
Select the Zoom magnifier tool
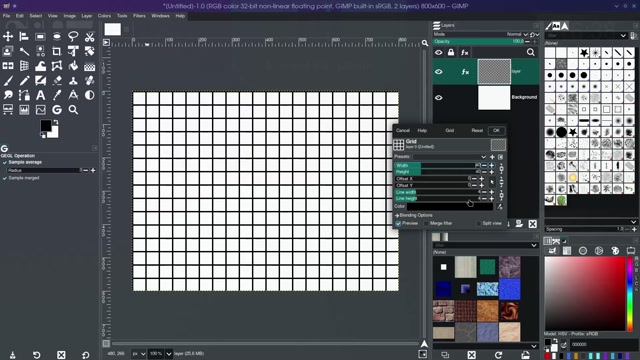tap(73, 110)
